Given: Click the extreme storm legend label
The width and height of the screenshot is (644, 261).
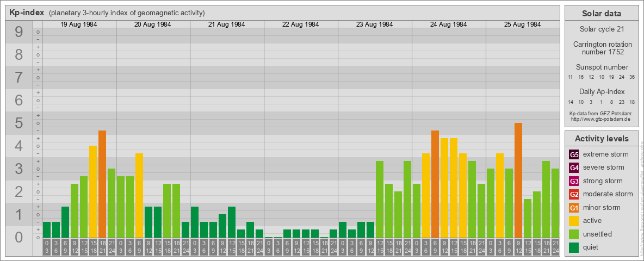Looking at the screenshot, I should click(x=606, y=155).
